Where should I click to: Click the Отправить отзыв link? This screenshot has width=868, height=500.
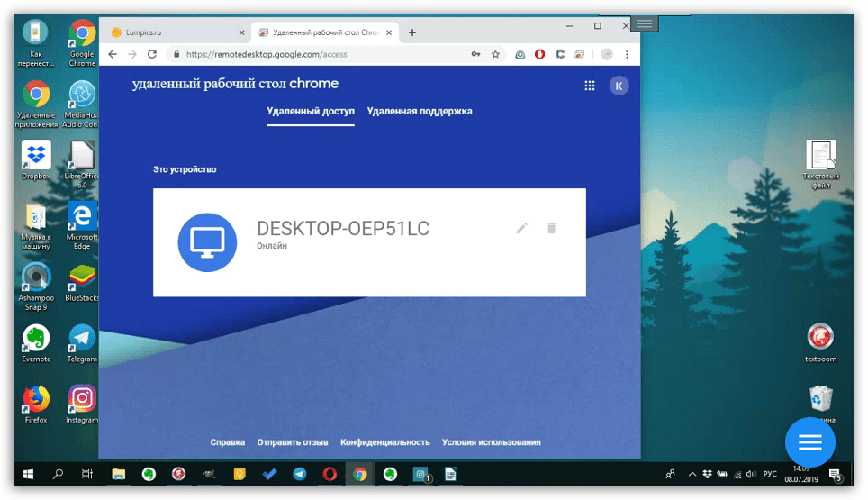tap(292, 442)
